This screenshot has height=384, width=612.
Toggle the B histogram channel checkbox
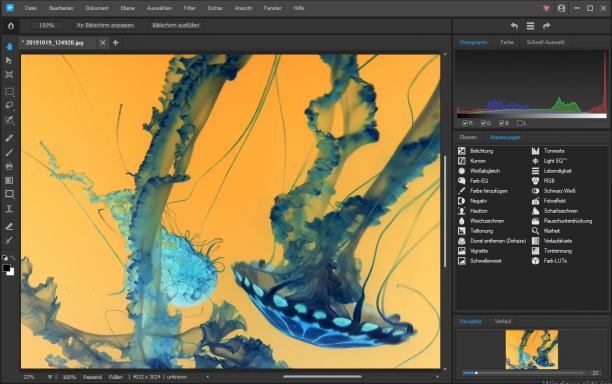point(502,123)
